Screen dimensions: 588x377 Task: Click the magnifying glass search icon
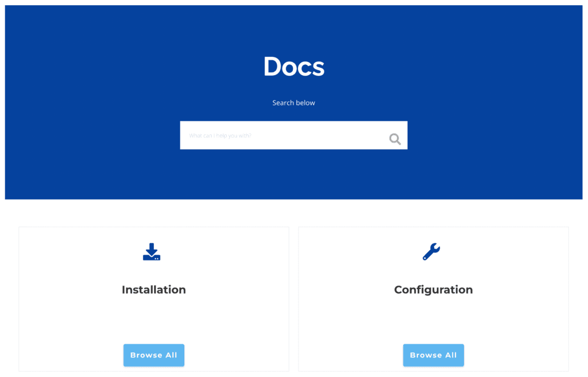[x=394, y=139]
